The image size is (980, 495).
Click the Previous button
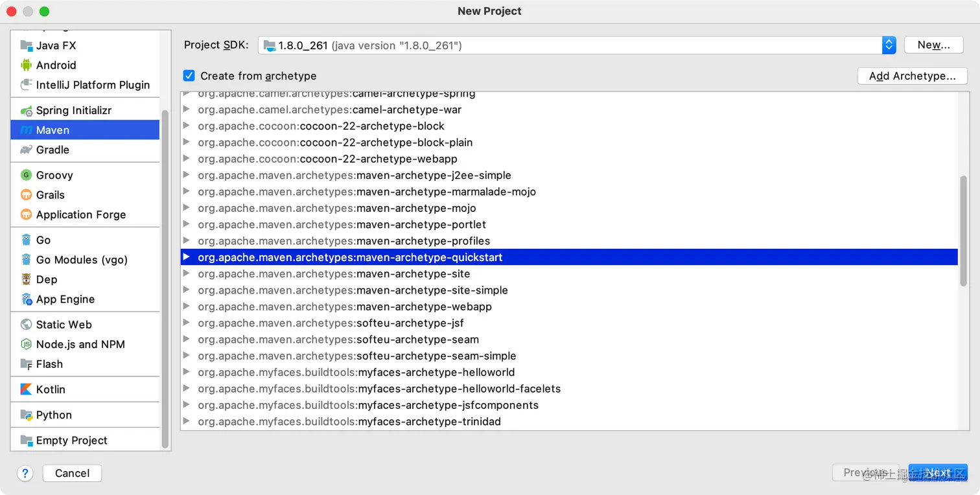[x=867, y=473]
